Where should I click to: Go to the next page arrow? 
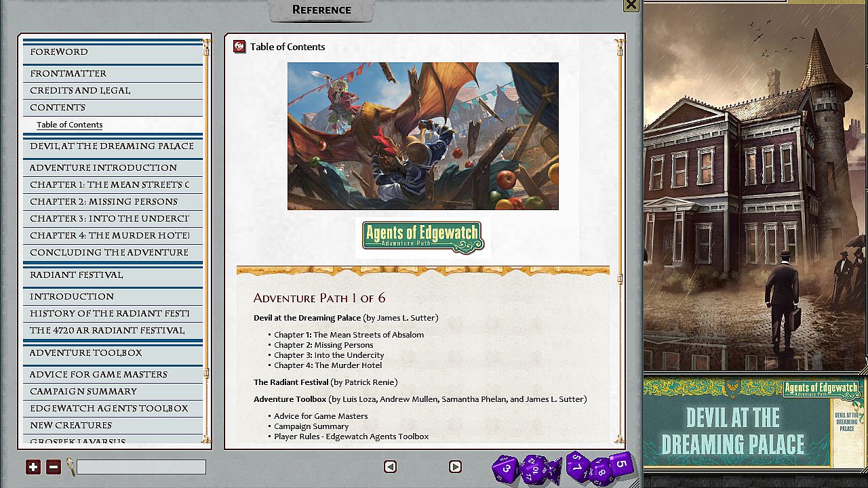[455, 466]
